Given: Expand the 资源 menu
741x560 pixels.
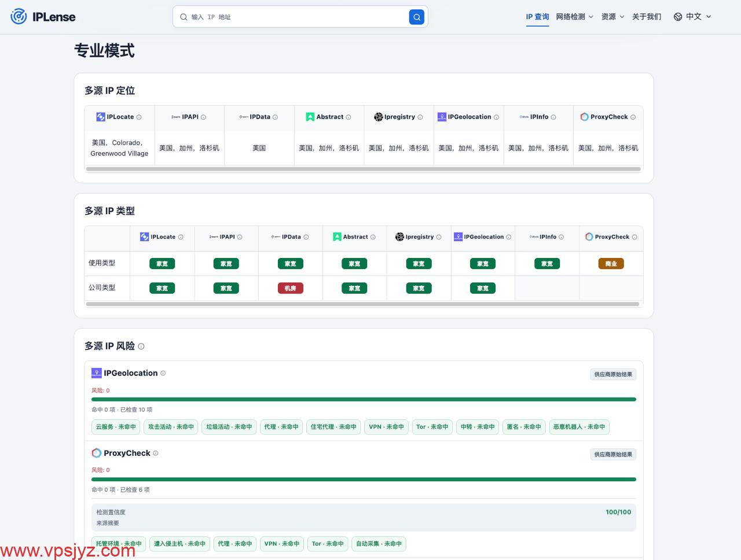Looking at the screenshot, I should point(612,17).
